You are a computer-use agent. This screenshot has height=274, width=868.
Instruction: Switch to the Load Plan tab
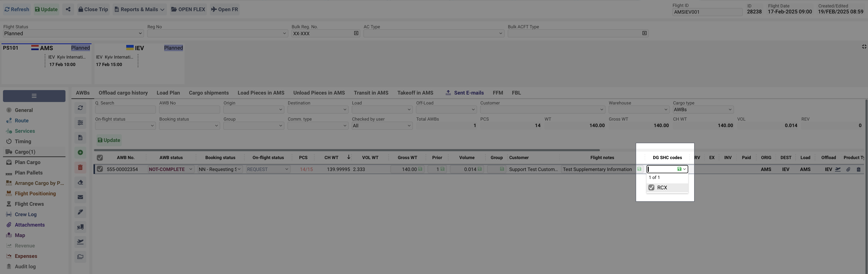click(x=168, y=93)
